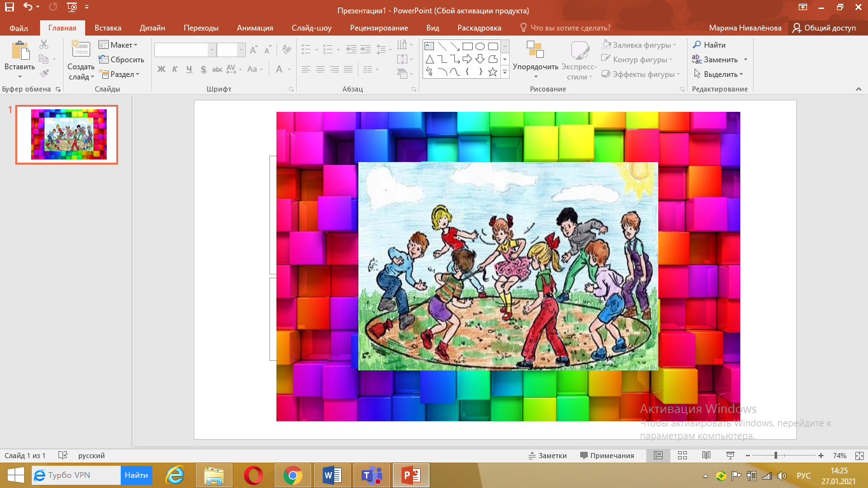Toggle italic formatting (К)
Screen dimensions: 868x488
coord(175,69)
